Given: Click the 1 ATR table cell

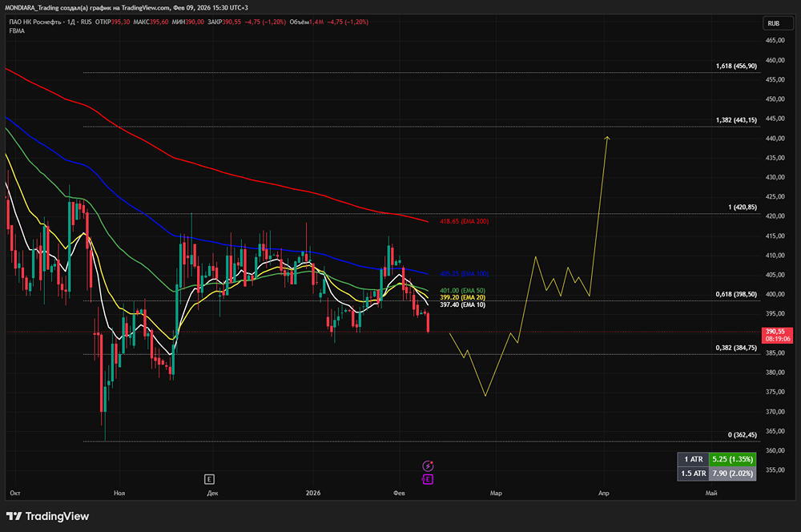Looking at the screenshot, I should point(693,459).
